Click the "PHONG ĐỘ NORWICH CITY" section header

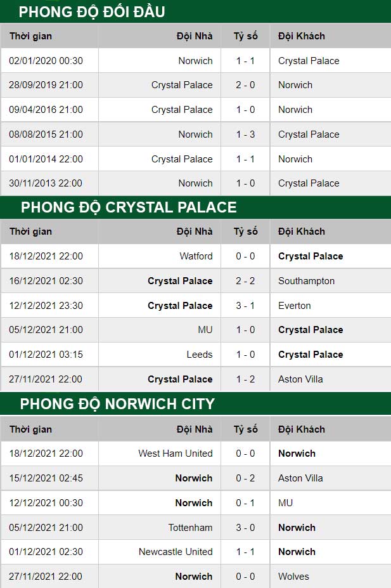tap(117, 404)
